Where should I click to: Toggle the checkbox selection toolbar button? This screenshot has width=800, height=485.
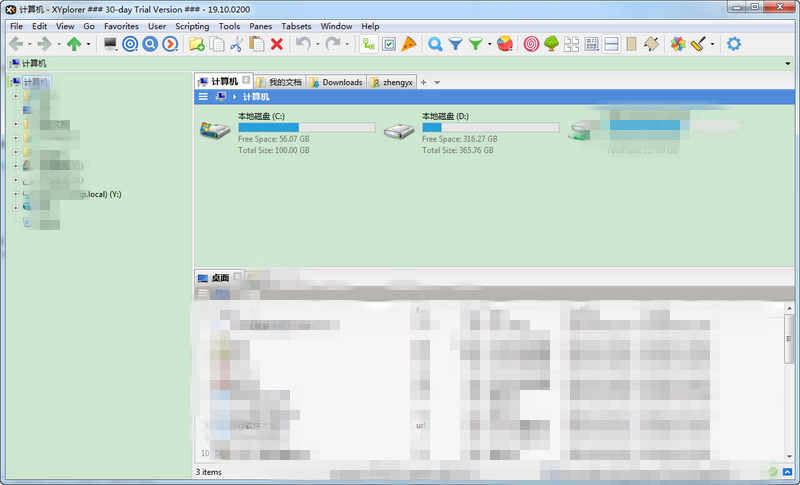tap(389, 44)
